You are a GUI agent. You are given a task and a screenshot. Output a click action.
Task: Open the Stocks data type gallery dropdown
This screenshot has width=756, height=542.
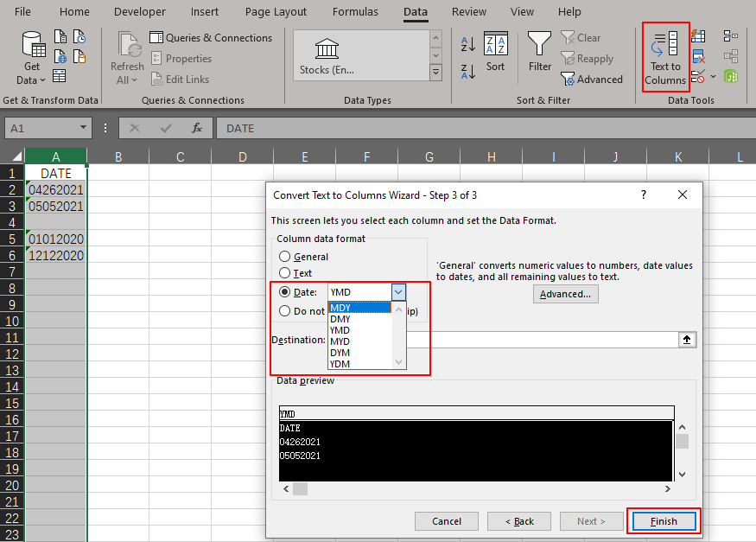[x=435, y=72]
